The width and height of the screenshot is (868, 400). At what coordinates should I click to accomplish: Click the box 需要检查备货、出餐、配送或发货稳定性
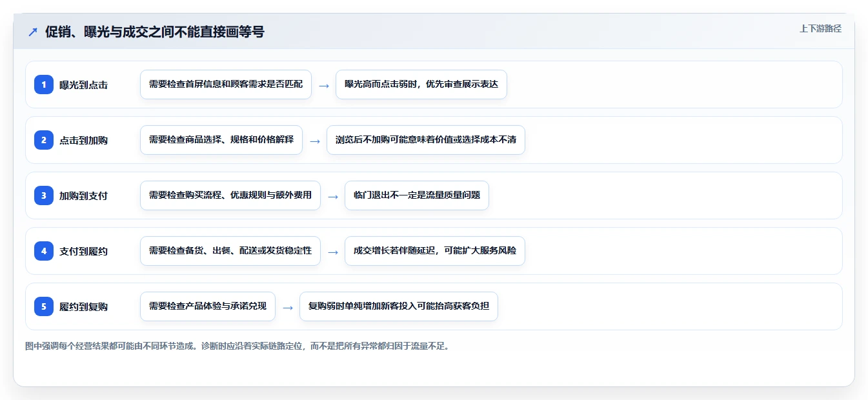click(x=230, y=251)
